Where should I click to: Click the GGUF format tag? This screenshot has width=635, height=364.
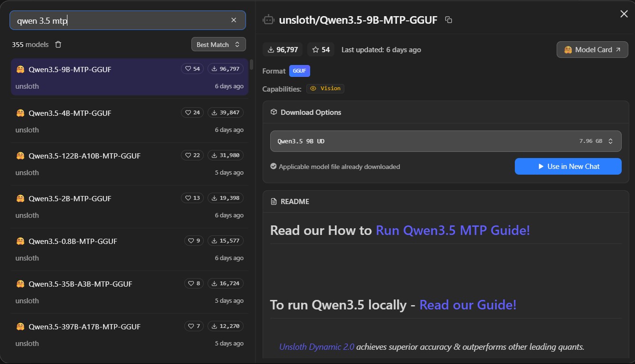coord(300,71)
